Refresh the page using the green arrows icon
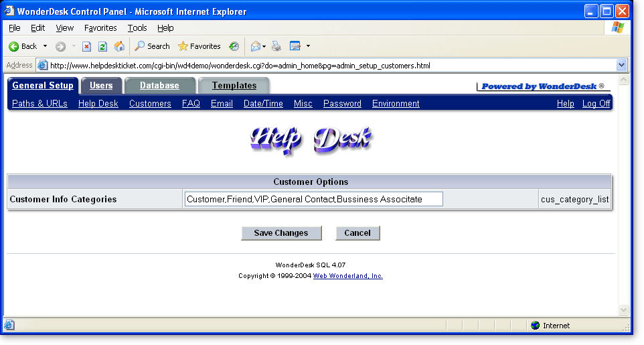This screenshot has width=644, height=345. click(x=102, y=46)
